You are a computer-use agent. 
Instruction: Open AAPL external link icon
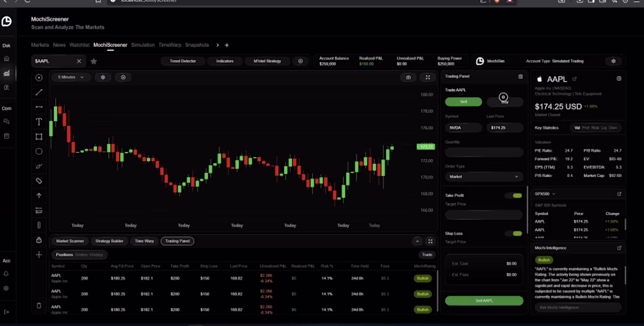(x=574, y=79)
